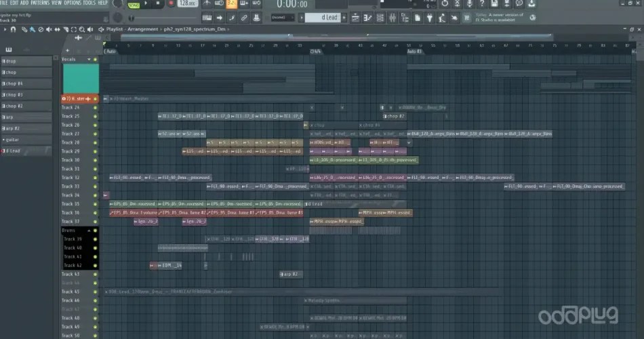This screenshot has width=644, height=339.
Task: Click the stamp tool icon in toolbar
Action: click(256, 18)
